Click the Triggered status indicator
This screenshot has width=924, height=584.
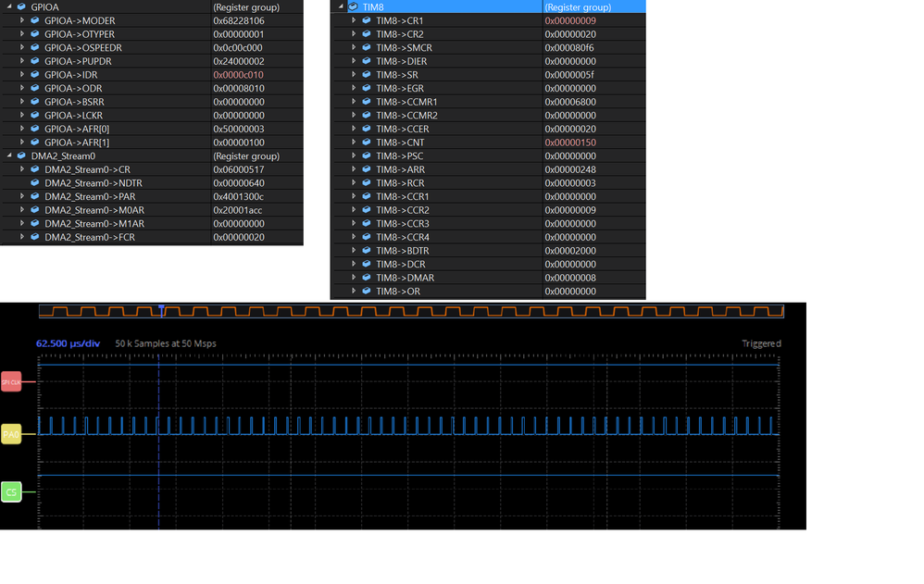point(760,343)
